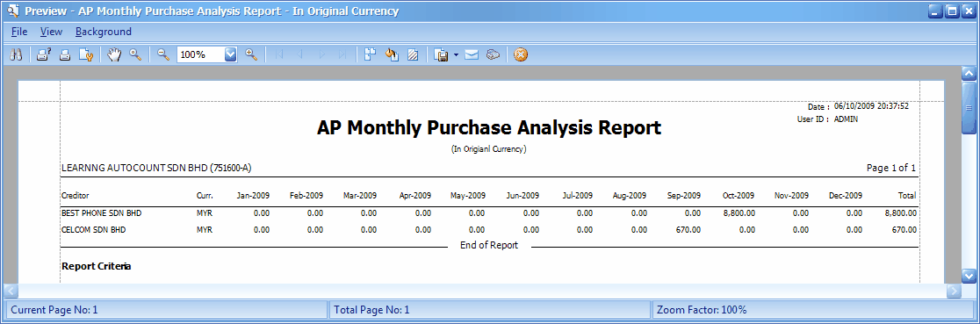Image resolution: width=980 pixels, height=324 pixels.
Task: Click LEARNNG AUTOCOUNT SDN BHD company name
Action: (x=156, y=169)
